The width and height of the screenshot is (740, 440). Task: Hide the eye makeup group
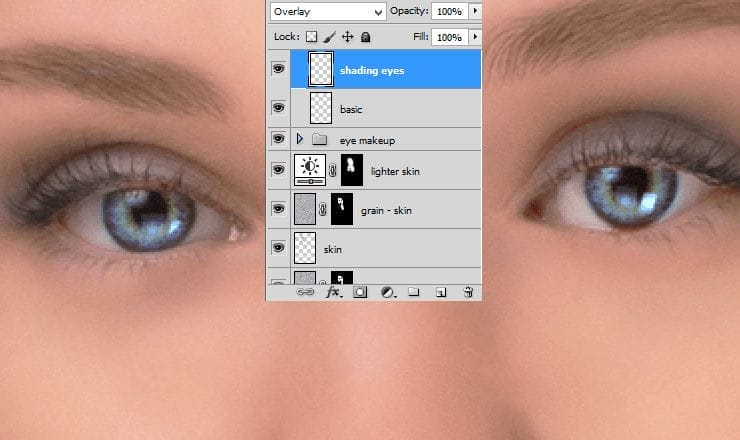pyautogui.click(x=278, y=138)
